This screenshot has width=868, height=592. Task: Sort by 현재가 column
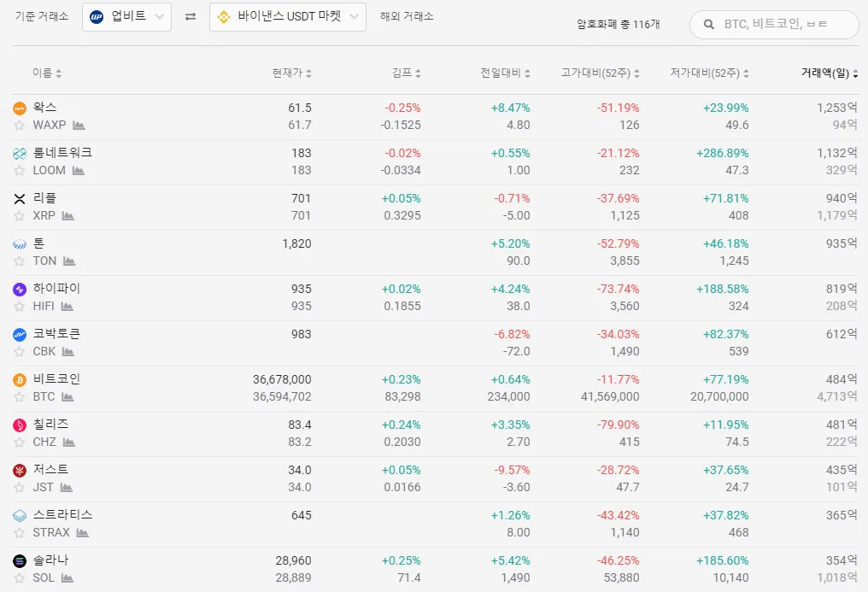point(291,73)
